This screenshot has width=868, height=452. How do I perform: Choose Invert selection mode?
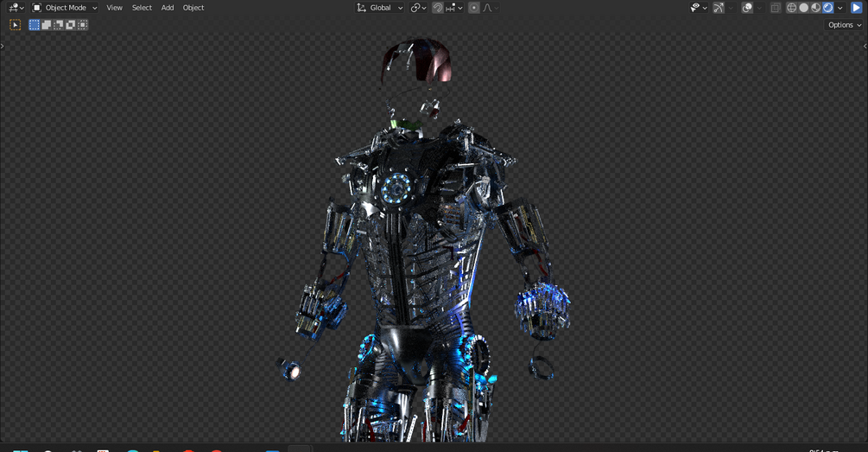coord(70,25)
